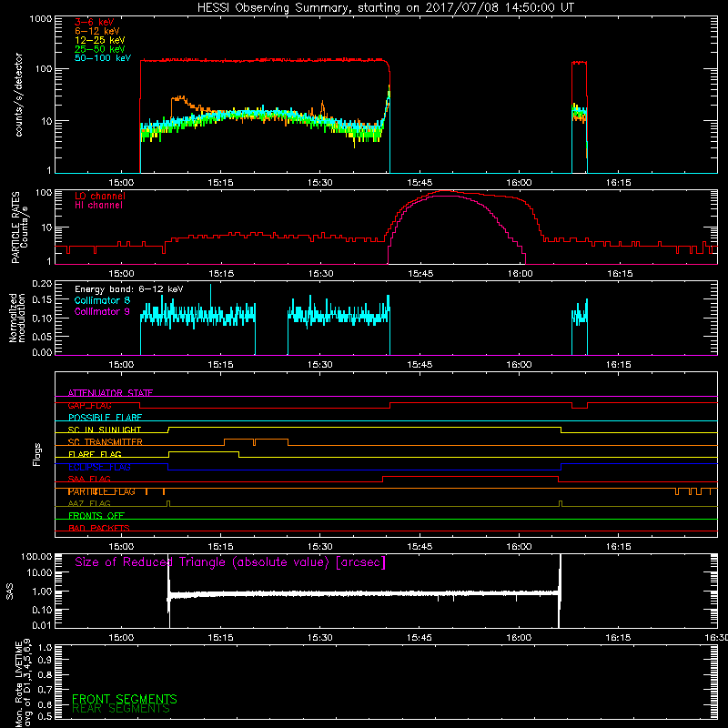Screen dimensions: 728x728
Task: Click the 16:30 time label
Action: pos(716,638)
